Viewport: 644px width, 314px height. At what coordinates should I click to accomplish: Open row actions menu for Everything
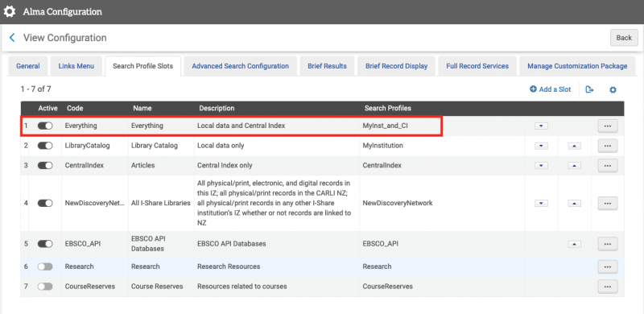(x=608, y=126)
